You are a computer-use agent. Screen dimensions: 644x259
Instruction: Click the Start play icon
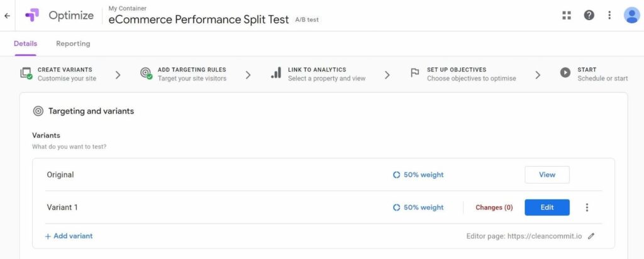pos(565,73)
